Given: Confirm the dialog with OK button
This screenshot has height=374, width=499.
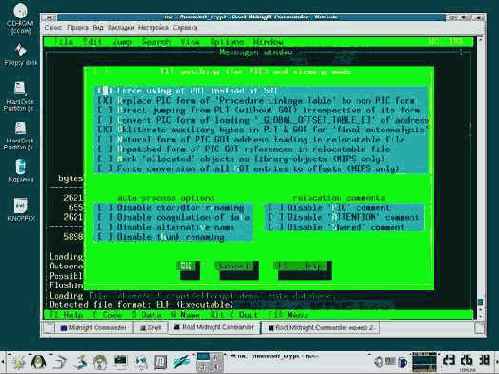Looking at the screenshot, I should tap(188, 267).
